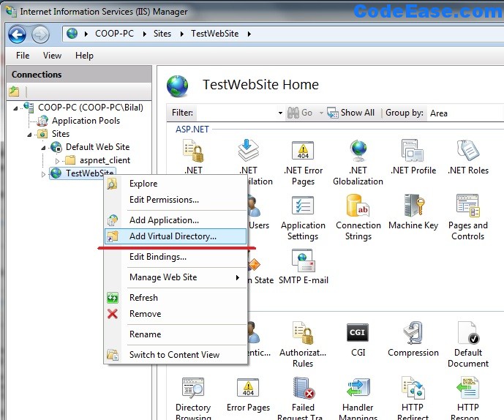
Task: Open the Go button dropdown arrow
Action: [x=321, y=113]
